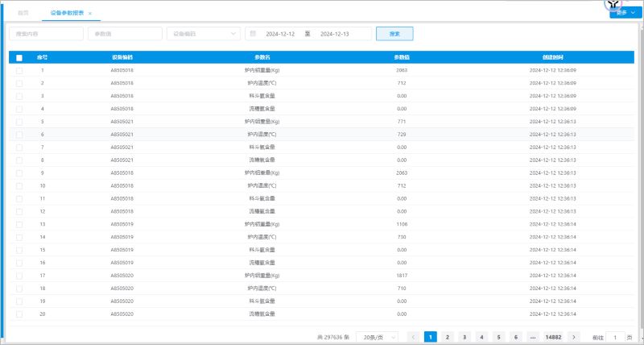The height and width of the screenshot is (345, 644).
Task: Open the calendar icon in date range
Action: pos(253,34)
